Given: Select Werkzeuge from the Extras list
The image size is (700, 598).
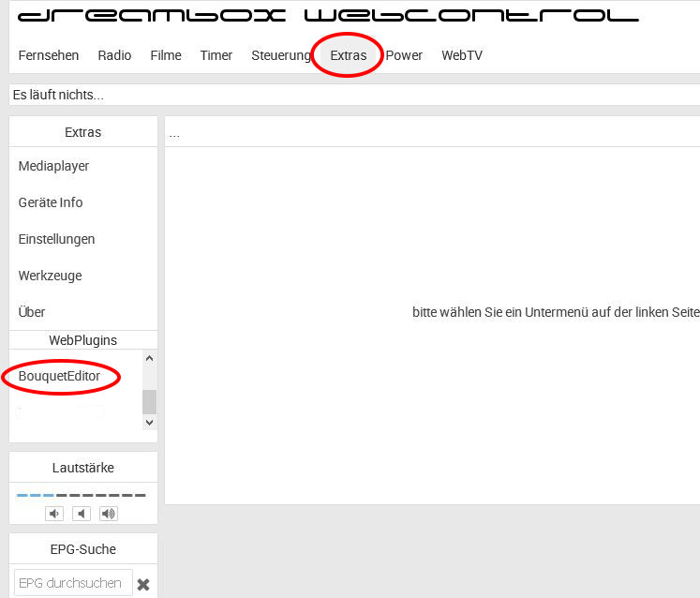Looking at the screenshot, I should point(50,276).
